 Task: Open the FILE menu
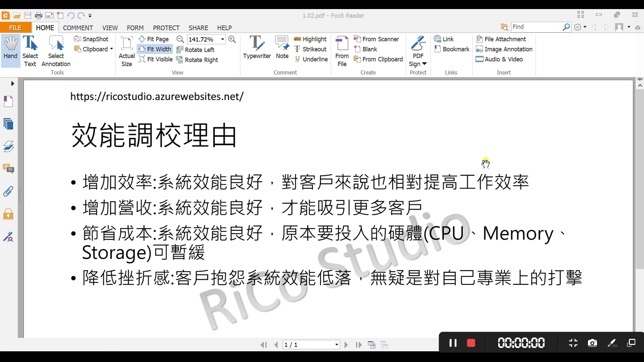pos(15,28)
